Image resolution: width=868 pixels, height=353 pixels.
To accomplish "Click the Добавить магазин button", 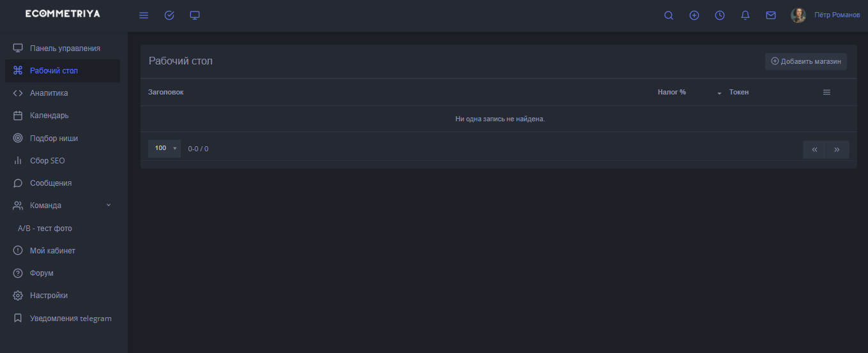I will (x=806, y=62).
